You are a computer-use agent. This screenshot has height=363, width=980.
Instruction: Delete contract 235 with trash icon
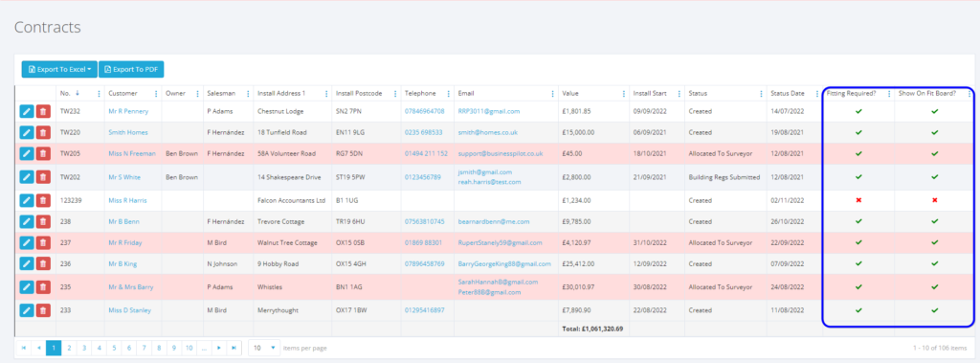[43, 287]
